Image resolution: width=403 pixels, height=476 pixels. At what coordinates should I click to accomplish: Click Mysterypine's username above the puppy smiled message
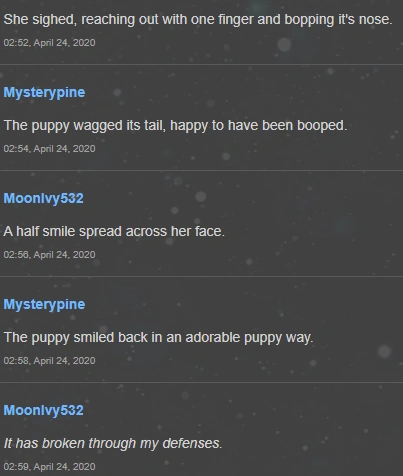(x=44, y=305)
